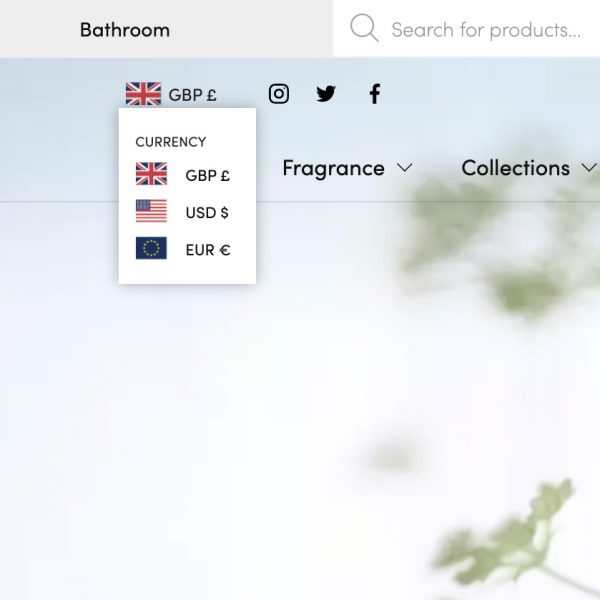
Task: Open the Collections navigation item
Action: 515,168
